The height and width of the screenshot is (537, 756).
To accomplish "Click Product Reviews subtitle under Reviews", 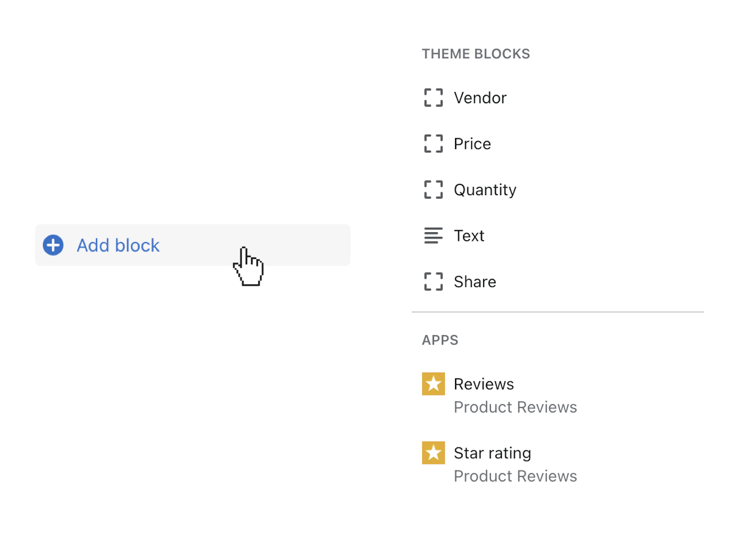I will click(x=515, y=407).
